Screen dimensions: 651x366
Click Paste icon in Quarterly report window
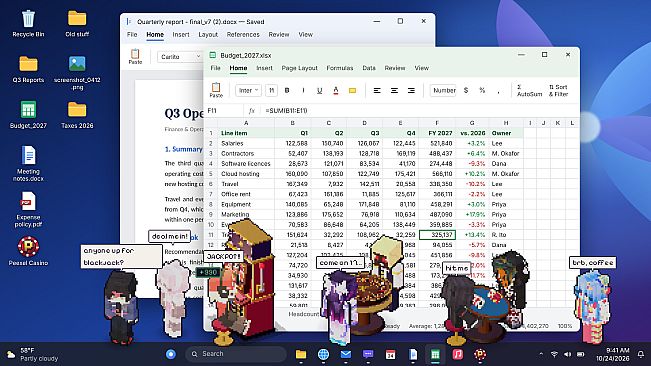click(135, 56)
